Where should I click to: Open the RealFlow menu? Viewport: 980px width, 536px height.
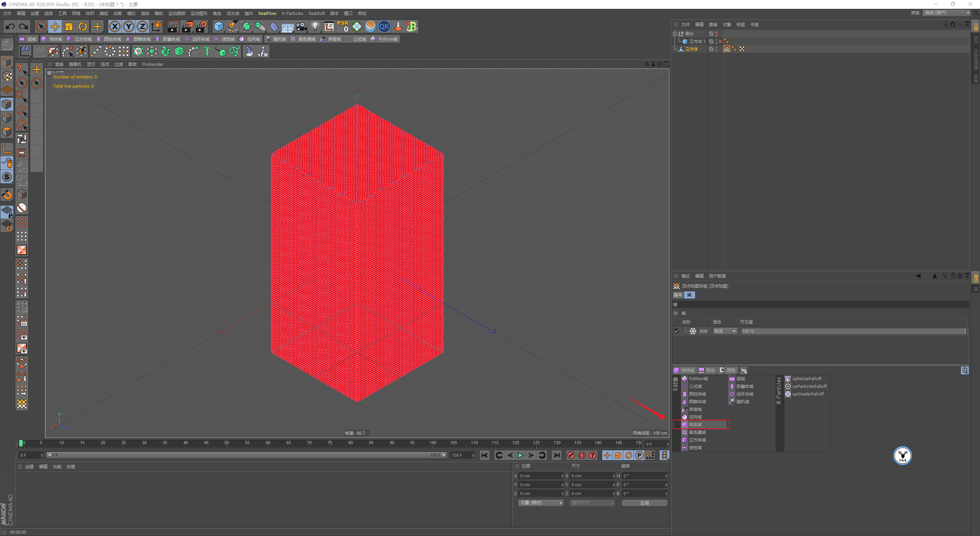pos(267,13)
